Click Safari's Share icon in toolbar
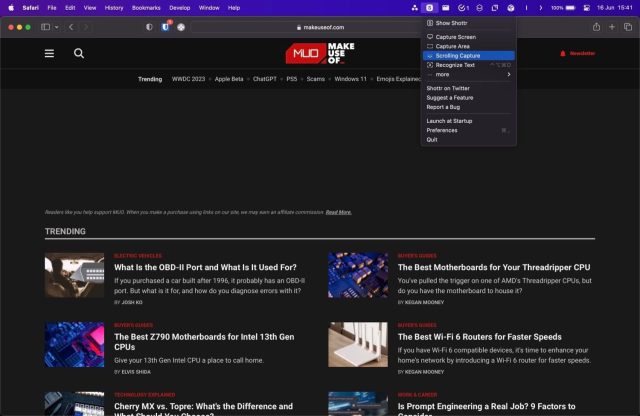 pyautogui.click(x=596, y=27)
